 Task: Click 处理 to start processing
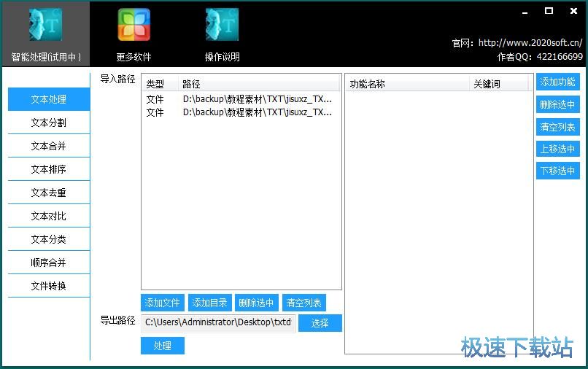[x=163, y=346]
